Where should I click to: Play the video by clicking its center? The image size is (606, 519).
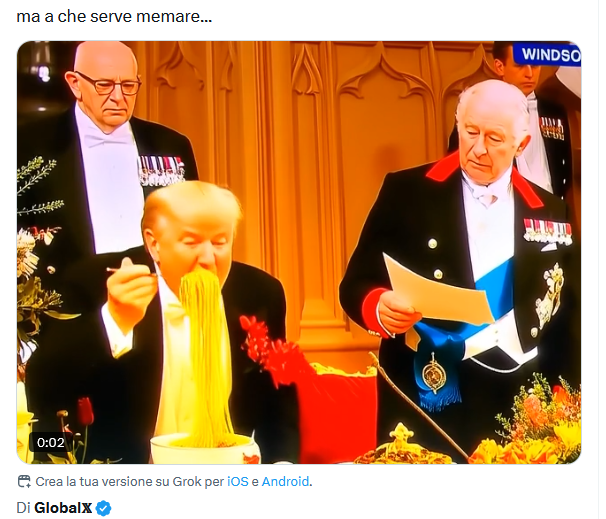coord(299,252)
